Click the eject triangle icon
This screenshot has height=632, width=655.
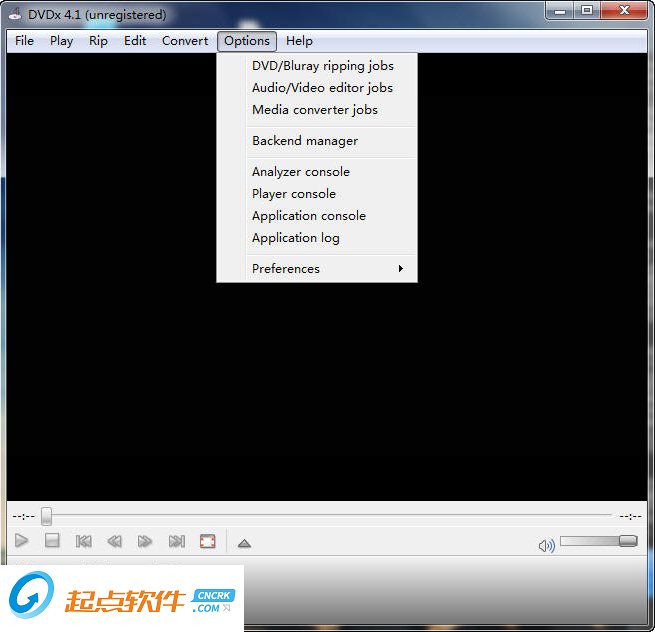(244, 543)
